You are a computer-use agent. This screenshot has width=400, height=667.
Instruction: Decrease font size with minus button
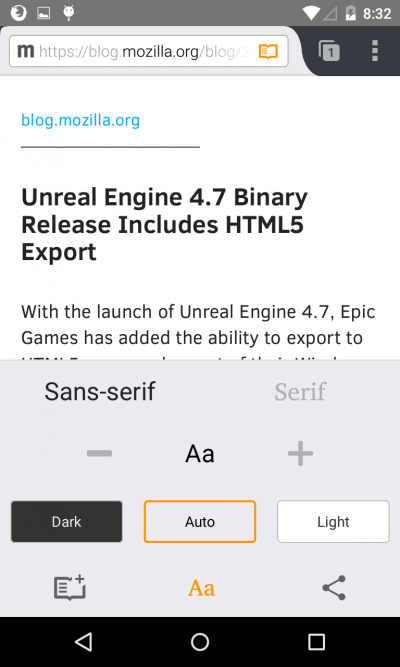[100, 453]
